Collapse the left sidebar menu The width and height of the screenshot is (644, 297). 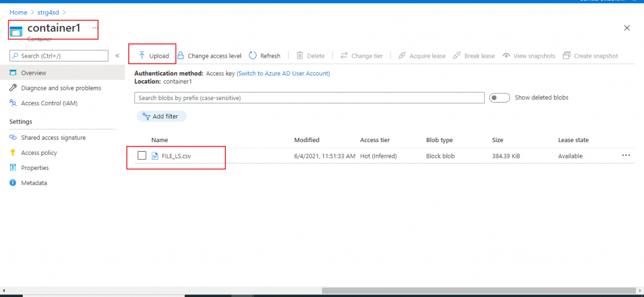pos(117,56)
